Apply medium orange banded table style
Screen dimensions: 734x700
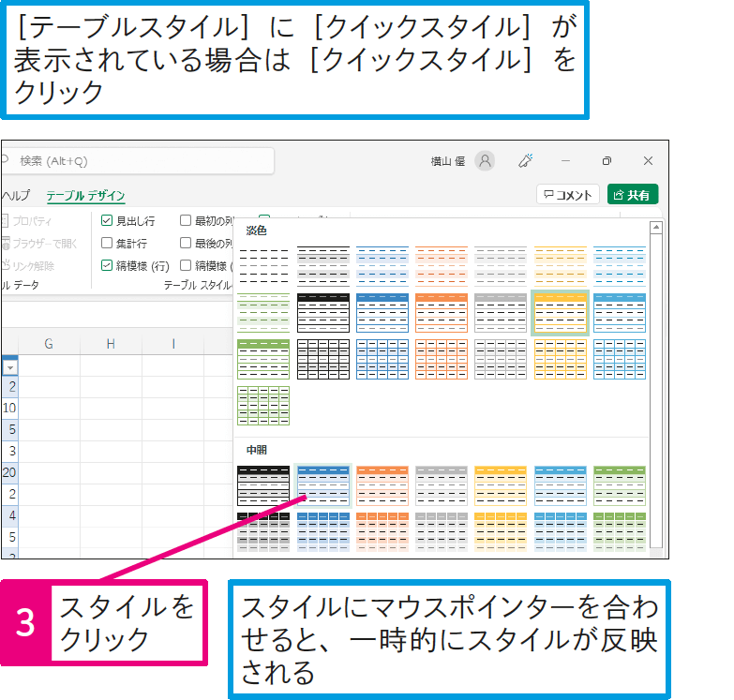click(382, 485)
